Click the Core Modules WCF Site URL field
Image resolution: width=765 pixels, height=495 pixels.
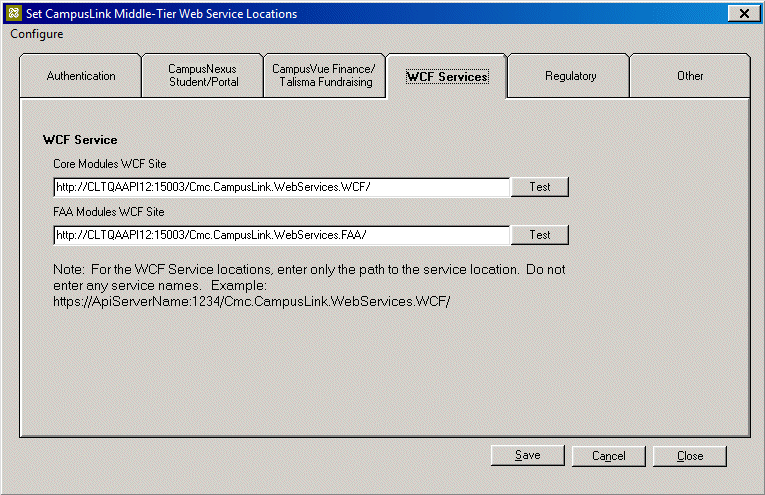(282, 187)
